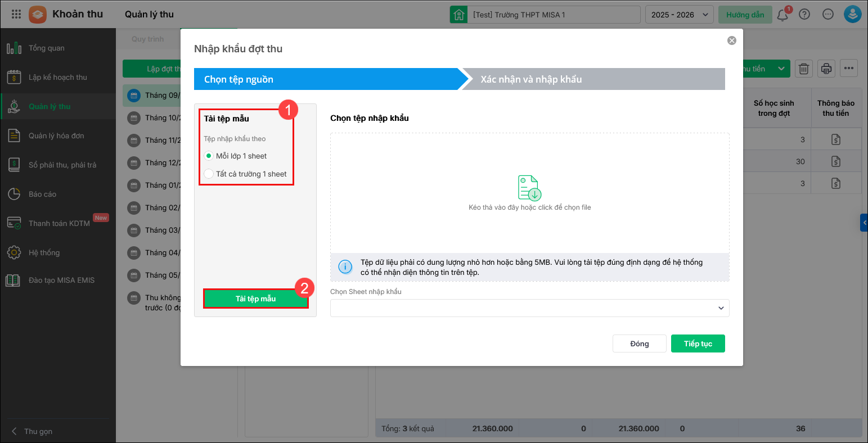Open the help question mark icon
The width and height of the screenshot is (868, 443).
(804, 15)
